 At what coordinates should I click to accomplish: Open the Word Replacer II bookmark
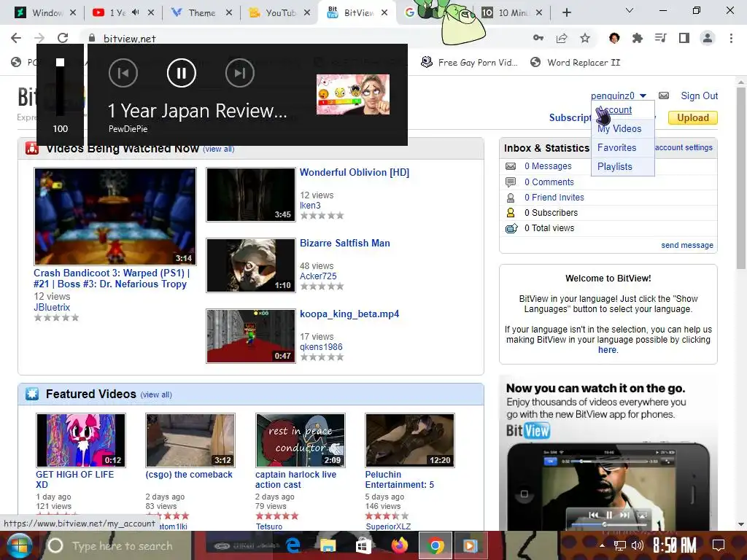tap(576, 63)
